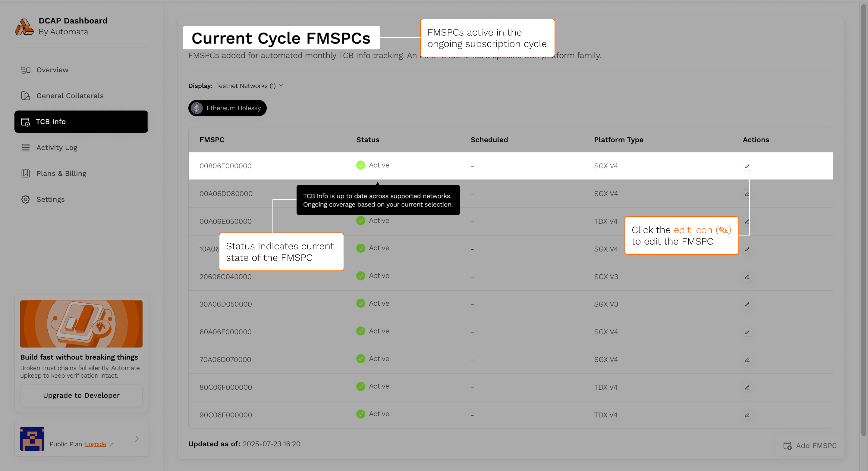The image size is (868, 471).
Task: Select the TCB Info sidebar icon
Action: coord(26,122)
